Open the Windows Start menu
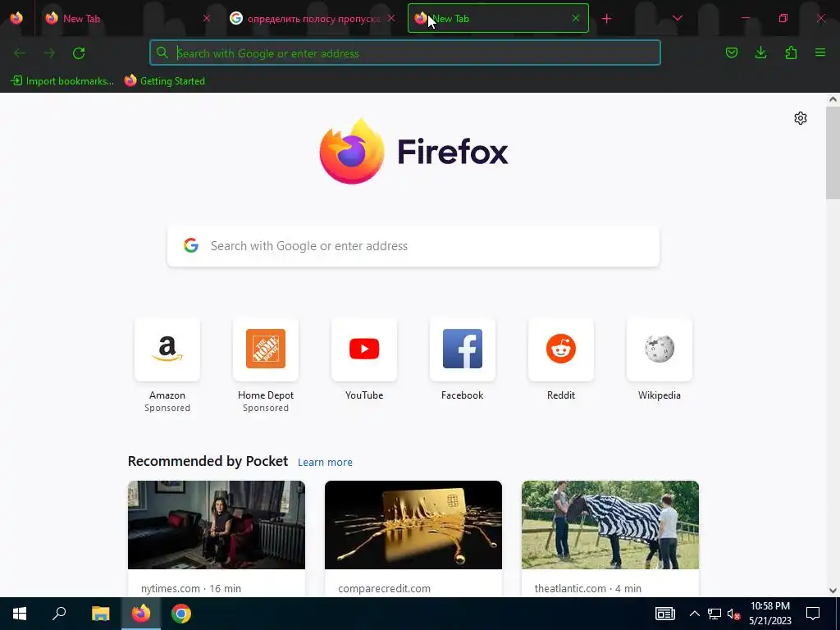Image resolution: width=840 pixels, height=630 pixels. (x=20, y=614)
